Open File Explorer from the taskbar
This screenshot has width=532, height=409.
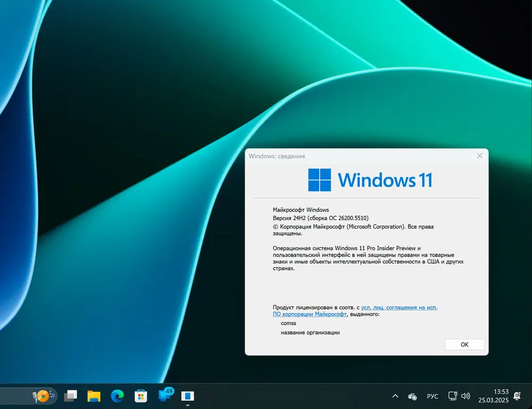pos(94,396)
